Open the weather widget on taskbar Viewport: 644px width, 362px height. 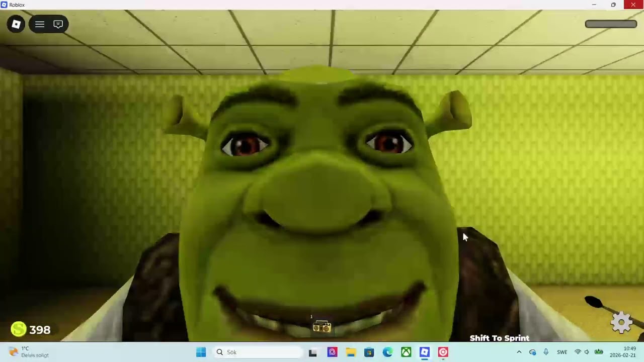click(29, 352)
